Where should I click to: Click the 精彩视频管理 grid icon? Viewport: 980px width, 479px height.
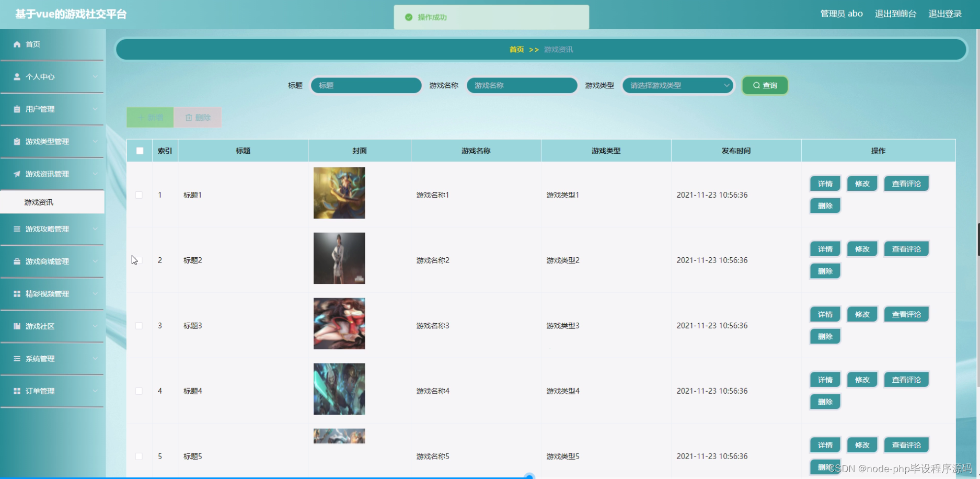16,293
